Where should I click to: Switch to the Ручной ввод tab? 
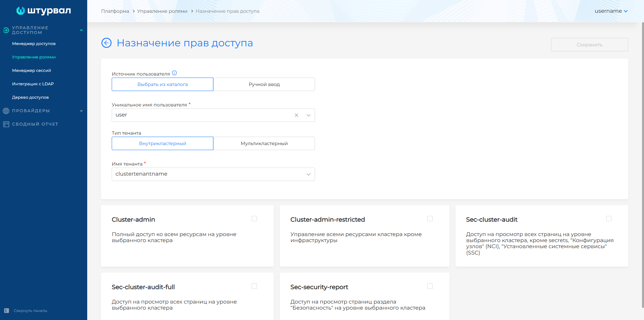(x=264, y=84)
